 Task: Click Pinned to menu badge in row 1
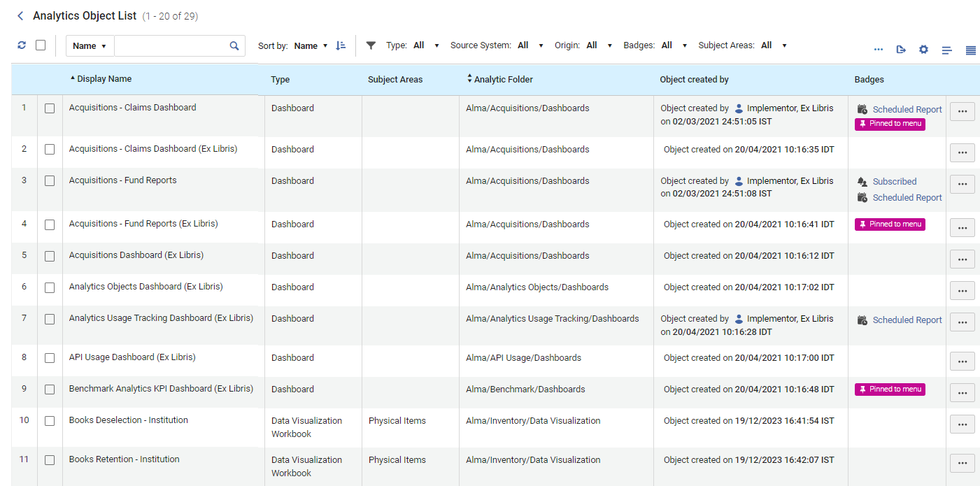[890, 124]
